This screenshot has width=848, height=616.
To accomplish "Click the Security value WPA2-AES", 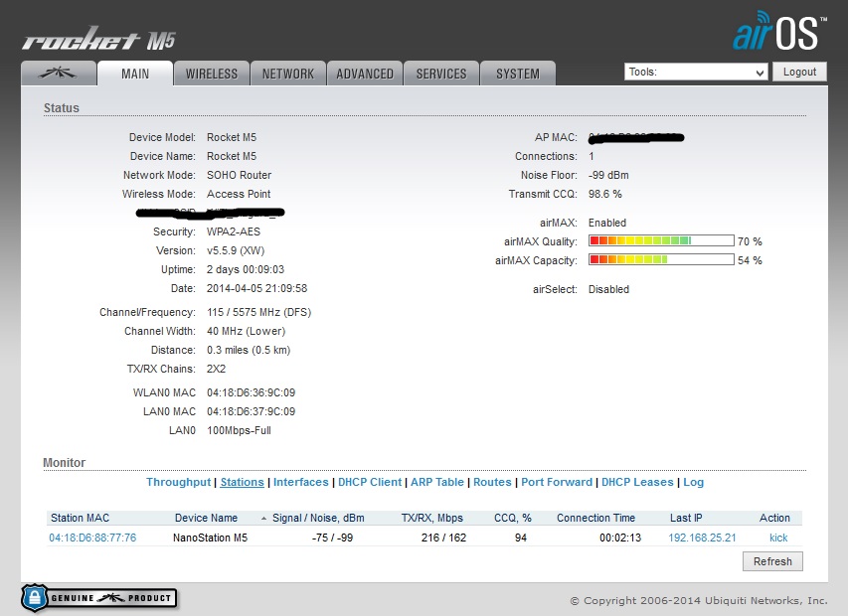I will point(234,231).
